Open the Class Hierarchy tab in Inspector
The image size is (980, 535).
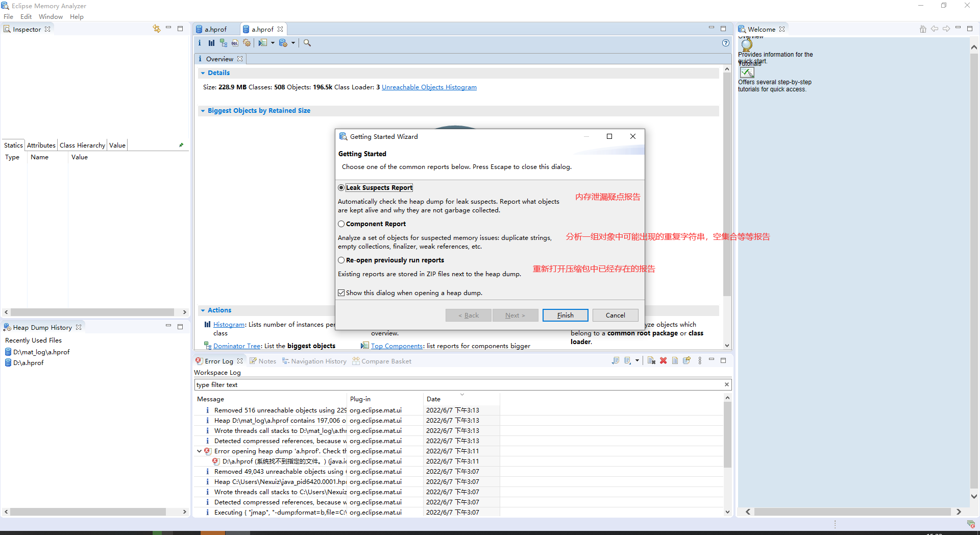click(82, 145)
